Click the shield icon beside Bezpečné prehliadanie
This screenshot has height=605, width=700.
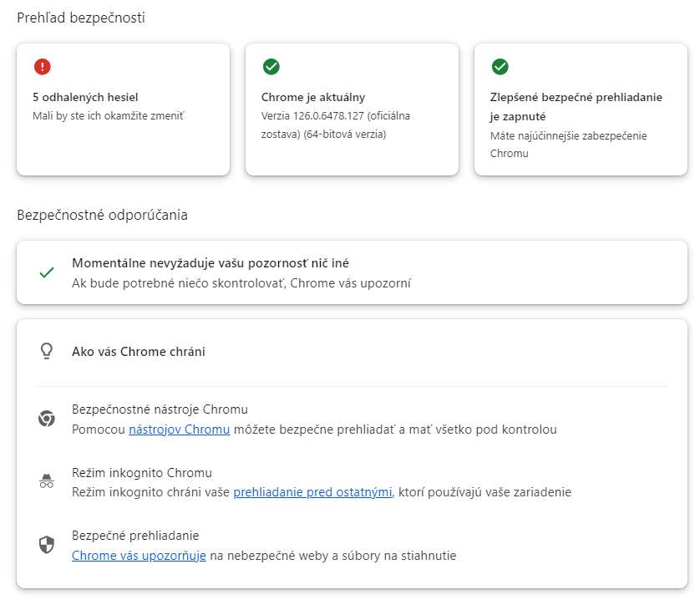pos(47,545)
